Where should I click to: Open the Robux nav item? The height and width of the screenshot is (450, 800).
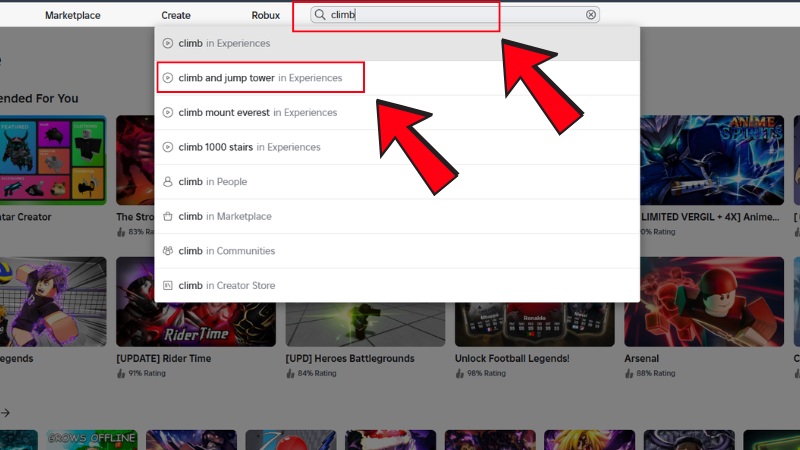point(266,15)
